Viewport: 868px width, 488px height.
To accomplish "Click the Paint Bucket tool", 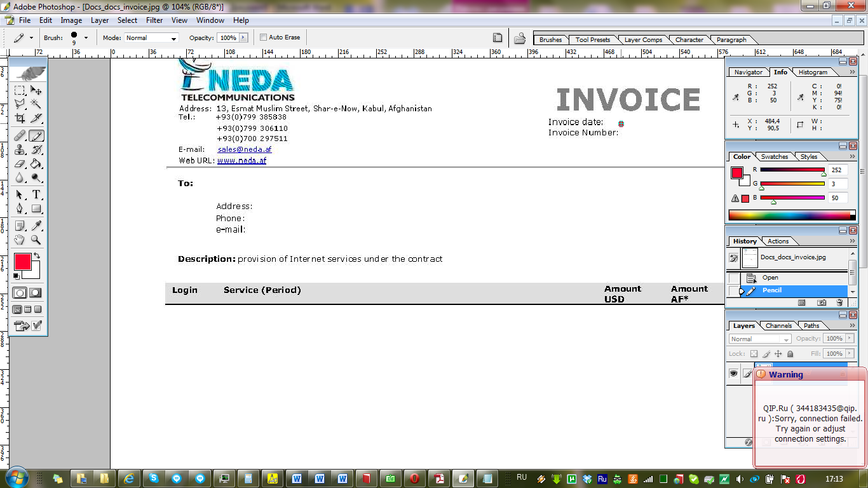I will tap(36, 164).
